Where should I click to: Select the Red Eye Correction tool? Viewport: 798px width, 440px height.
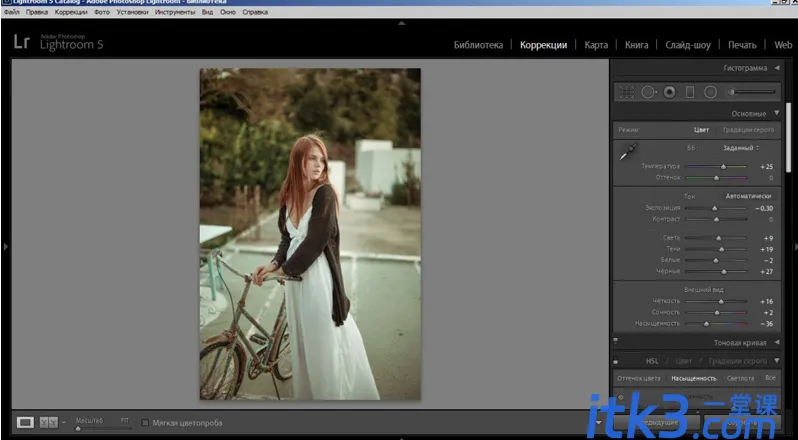pyautogui.click(x=670, y=92)
